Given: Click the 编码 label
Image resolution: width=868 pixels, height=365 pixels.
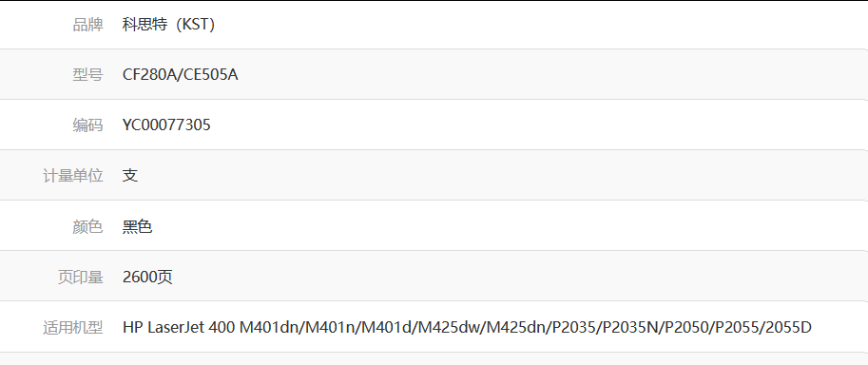Looking at the screenshot, I should [87, 125].
